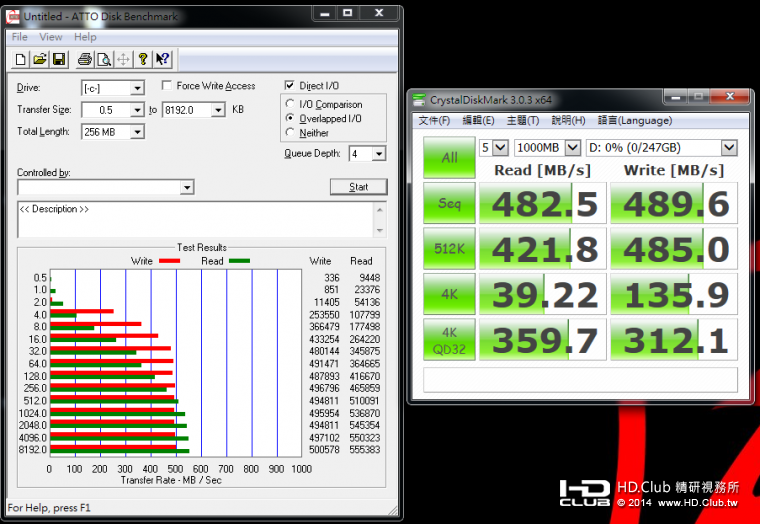The width and height of the screenshot is (760, 524).
Task: Click the ATTO read value 9448
Action: tap(370, 278)
